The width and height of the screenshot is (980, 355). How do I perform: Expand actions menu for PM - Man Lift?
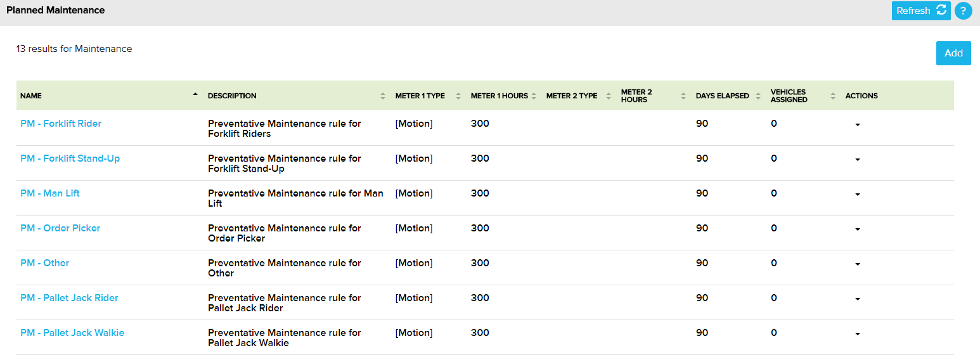click(857, 195)
